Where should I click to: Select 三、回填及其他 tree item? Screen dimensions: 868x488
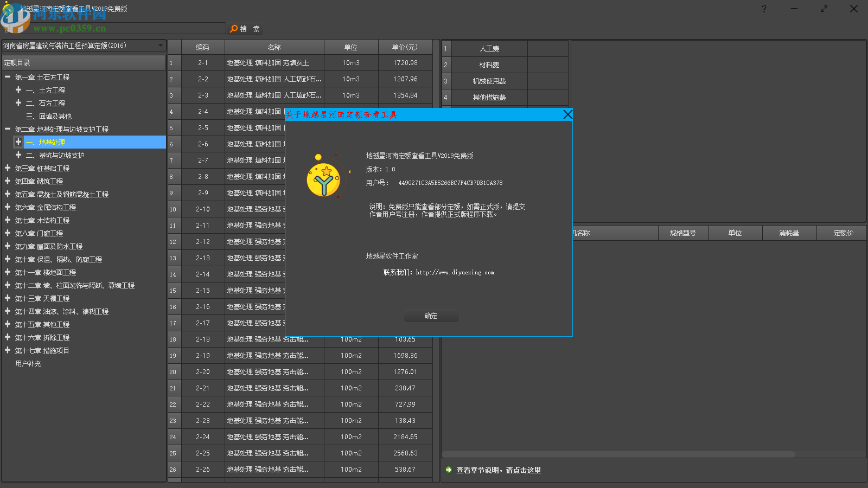click(49, 116)
